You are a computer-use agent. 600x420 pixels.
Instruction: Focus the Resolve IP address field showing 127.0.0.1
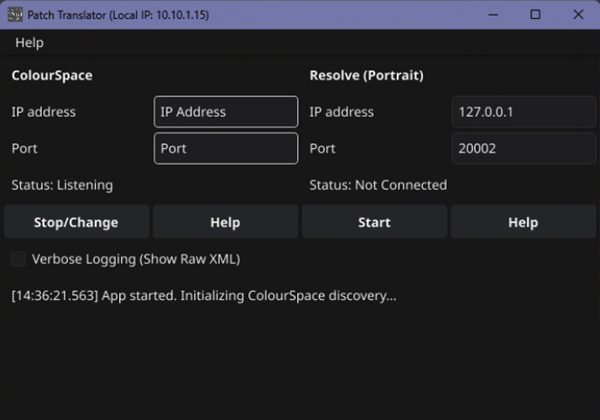point(523,112)
